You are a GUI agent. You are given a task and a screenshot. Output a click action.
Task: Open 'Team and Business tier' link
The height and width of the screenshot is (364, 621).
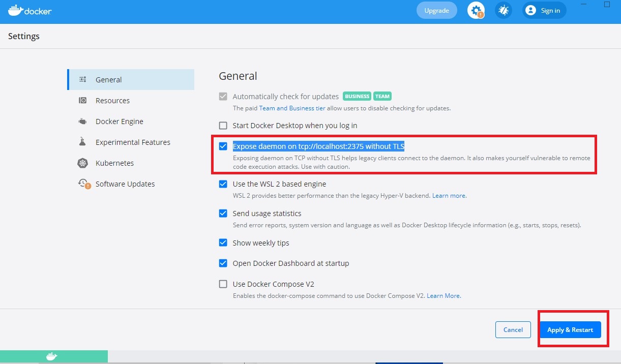pyautogui.click(x=292, y=108)
